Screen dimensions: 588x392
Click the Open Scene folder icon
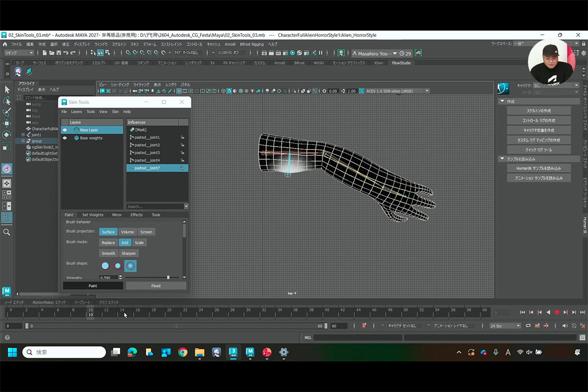click(x=51, y=53)
